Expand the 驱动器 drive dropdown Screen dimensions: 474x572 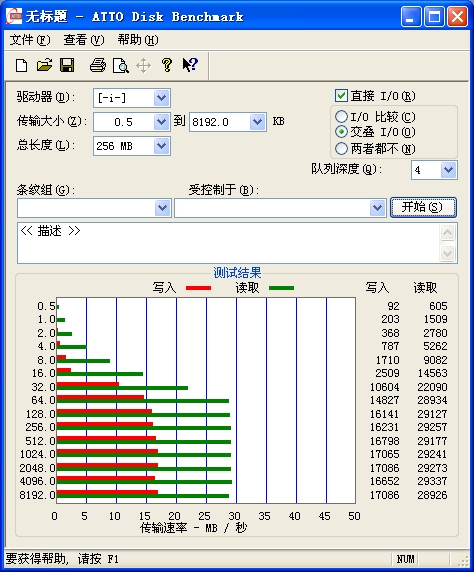pyautogui.click(x=161, y=98)
